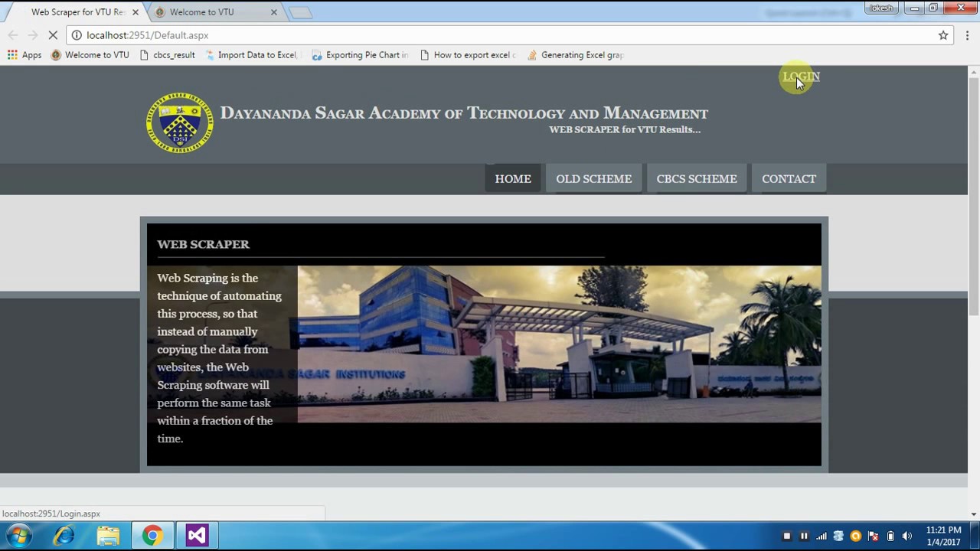This screenshot has height=551, width=980.
Task: Open the OLD SCHEME menu
Action: coord(593,179)
